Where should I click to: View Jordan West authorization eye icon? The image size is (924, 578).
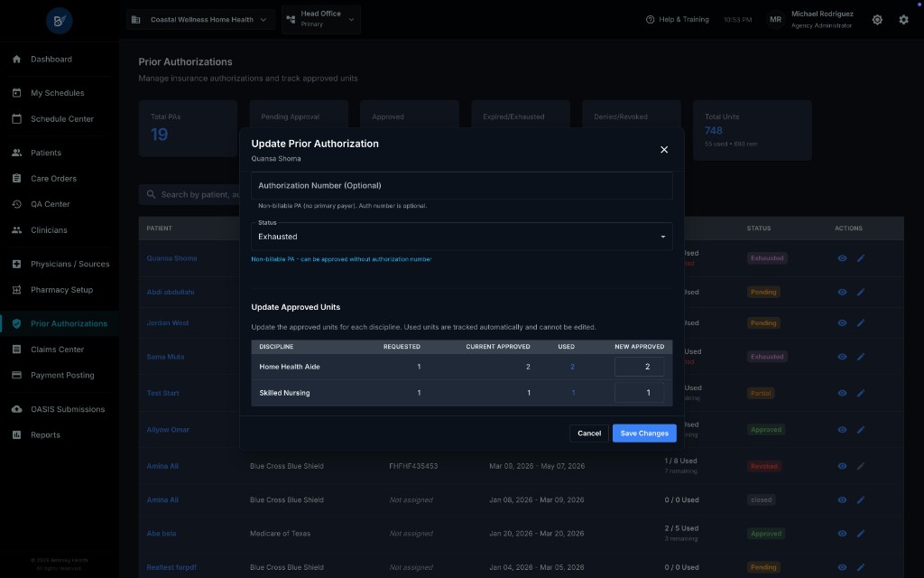click(x=842, y=322)
